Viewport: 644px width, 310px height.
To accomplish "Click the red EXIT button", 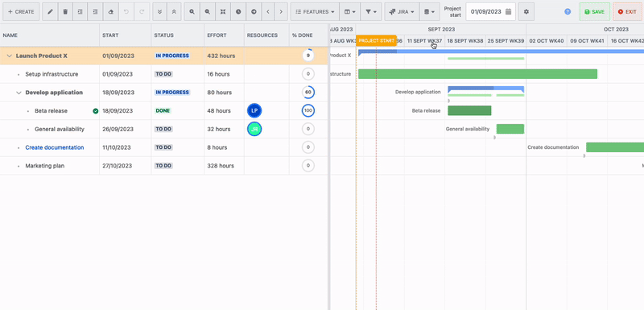I will (x=627, y=12).
